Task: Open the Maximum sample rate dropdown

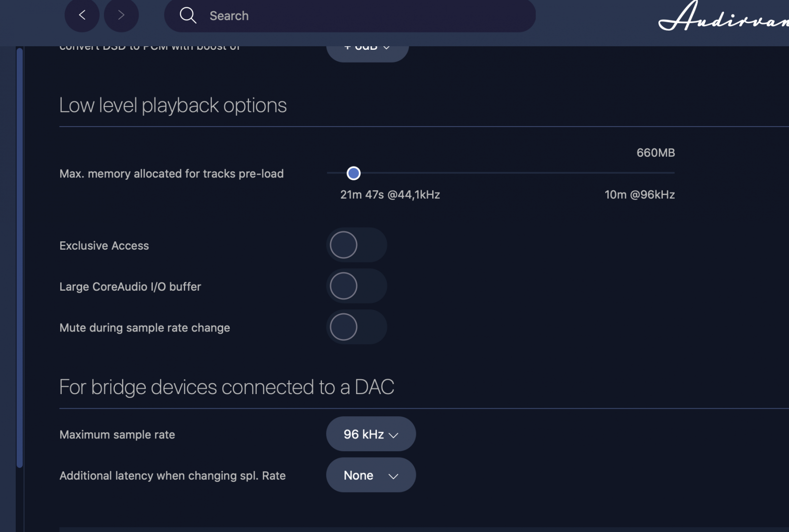Action: (371, 434)
